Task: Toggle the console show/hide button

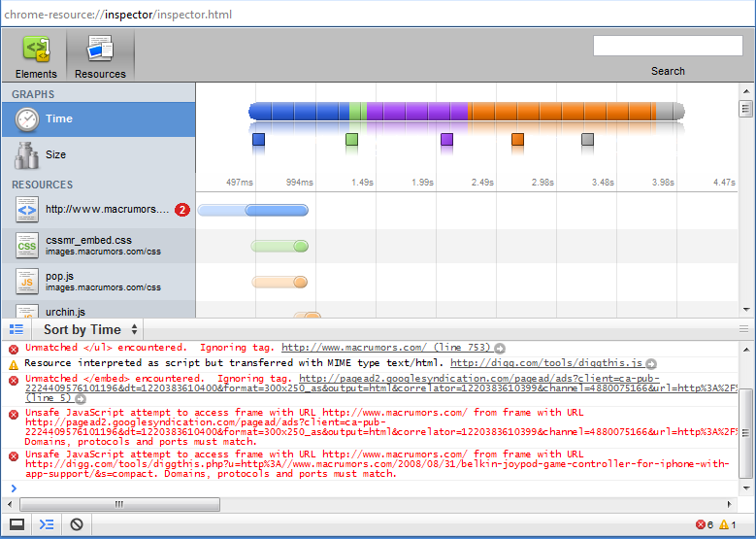Action: click(x=47, y=524)
